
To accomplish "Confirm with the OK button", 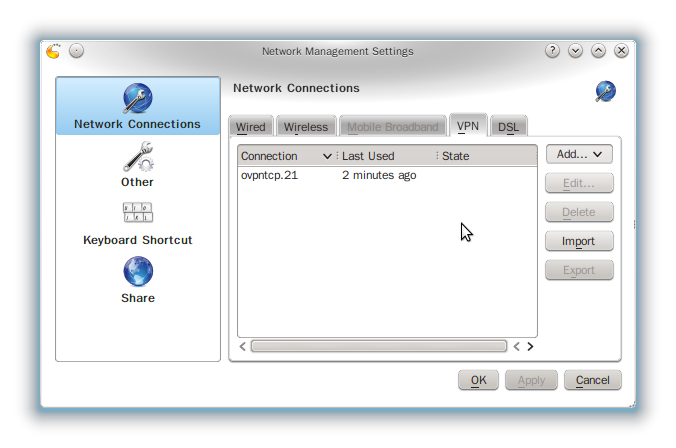I will click(x=478, y=380).
